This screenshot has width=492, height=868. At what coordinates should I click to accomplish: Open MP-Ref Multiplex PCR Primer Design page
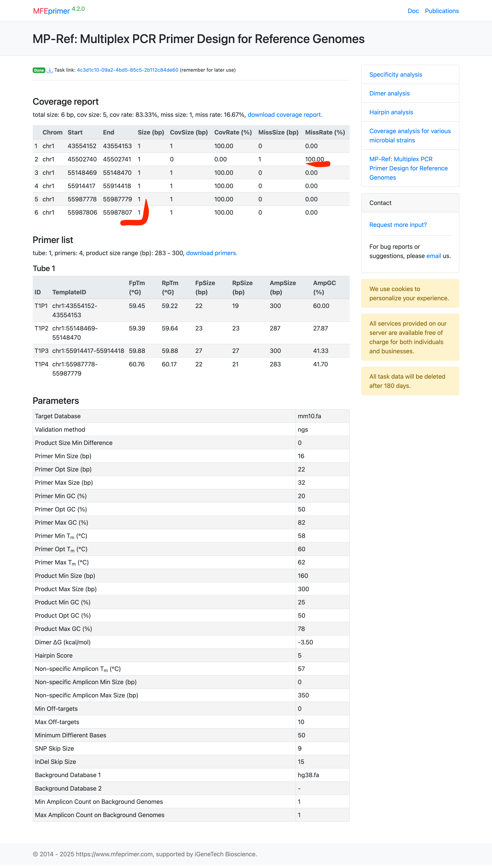pyautogui.click(x=408, y=168)
